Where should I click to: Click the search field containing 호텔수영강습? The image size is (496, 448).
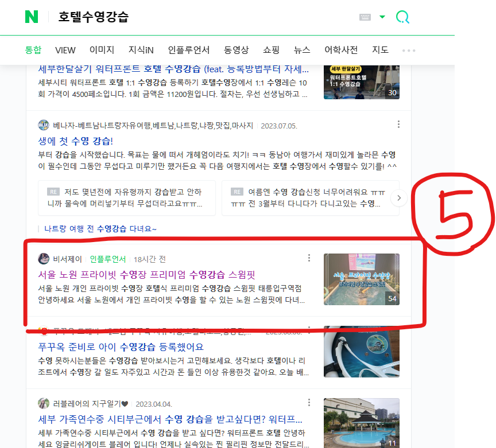(x=203, y=17)
